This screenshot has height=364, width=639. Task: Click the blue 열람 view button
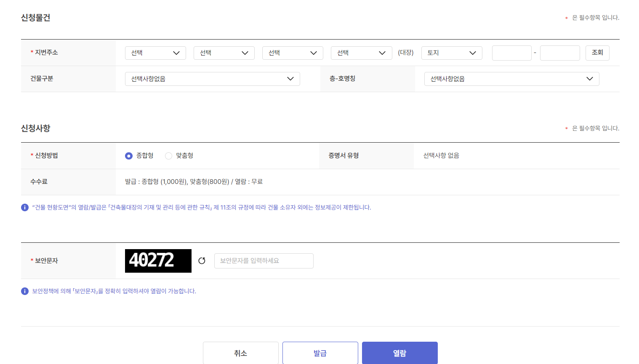click(x=399, y=353)
